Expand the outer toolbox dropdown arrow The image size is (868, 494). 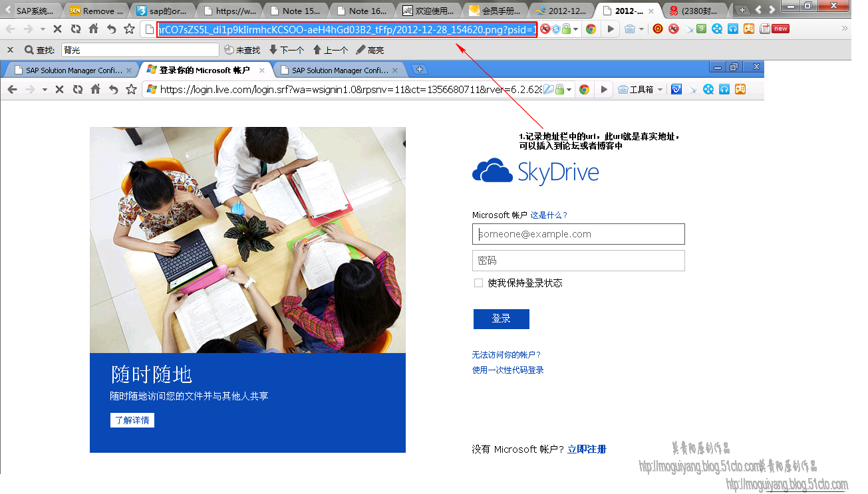click(x=641, y=30)
